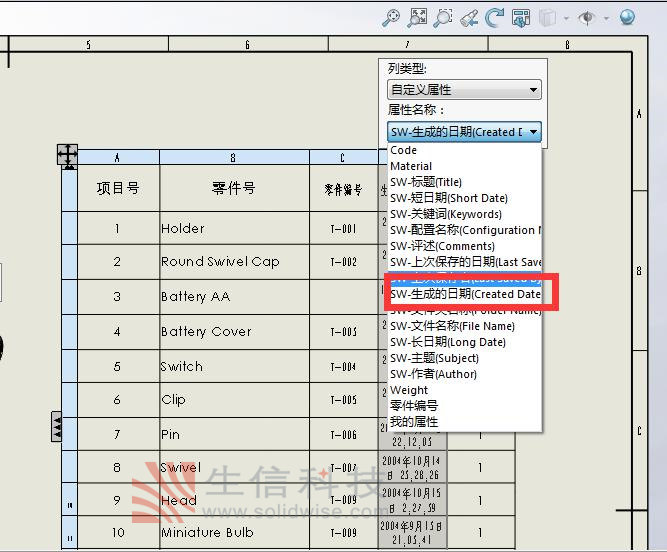The width and height of the screenshot is (667, 552).
Task: Select SW-上次保存的日期(Last Saved Date) property
Action: [x=465, y=262]
